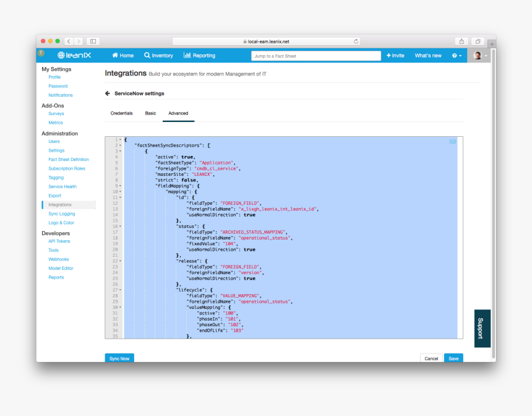Collapse the factSheetSyncDescriptors fold at line 2
The width and height of the screenshot is (532, 416).
(x=120, y=145)
